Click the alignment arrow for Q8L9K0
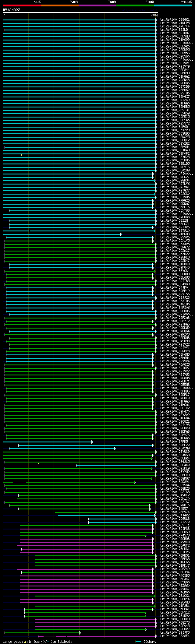195x644 pixels. (x=156, y=46)
